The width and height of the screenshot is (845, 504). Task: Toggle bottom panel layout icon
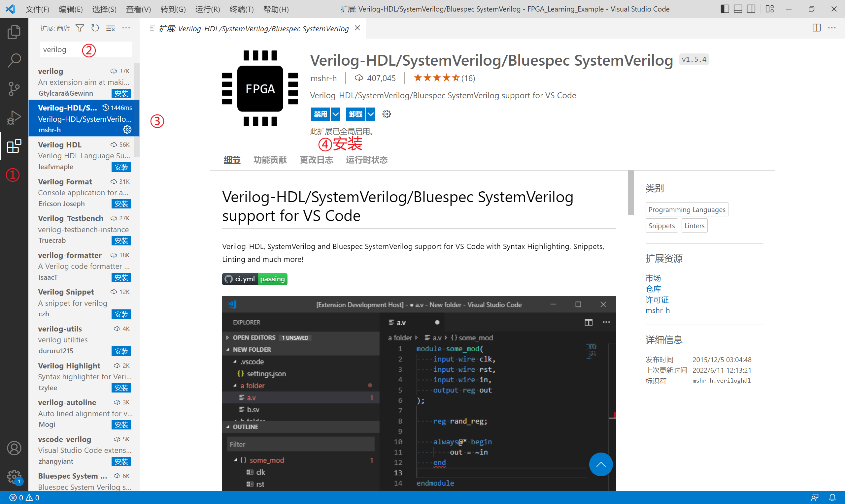pyautogui.click(x=738, y=9)
